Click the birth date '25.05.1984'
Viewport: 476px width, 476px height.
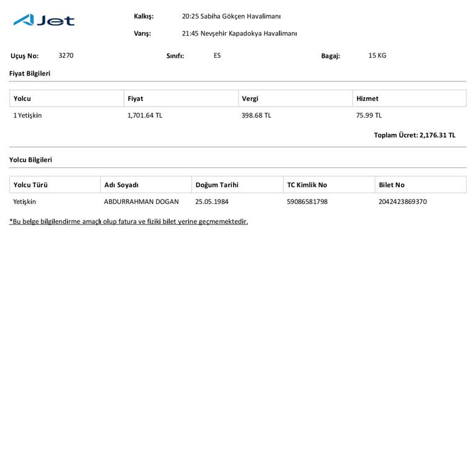click(x=212, y=201)
